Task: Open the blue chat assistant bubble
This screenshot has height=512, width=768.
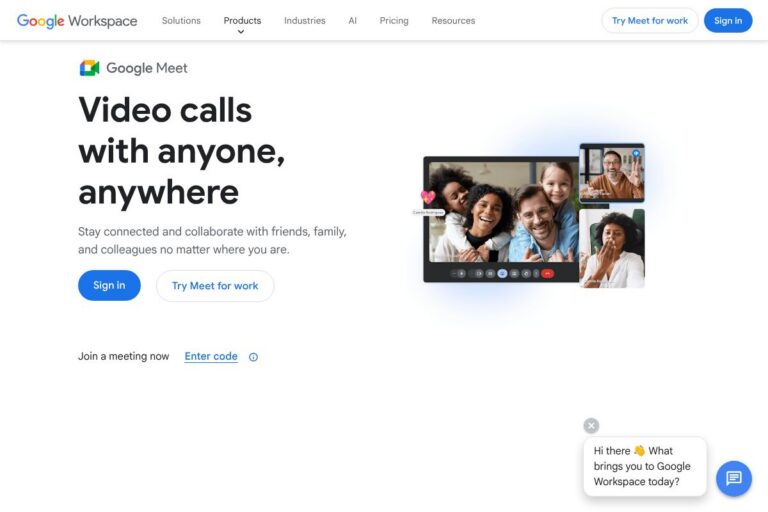Action: 733,478
